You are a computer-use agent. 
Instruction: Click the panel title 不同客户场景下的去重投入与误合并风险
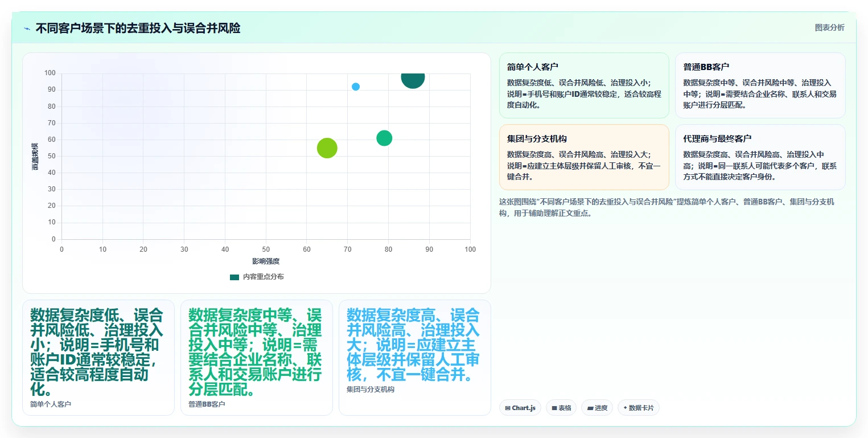click(x=138, y=28)
